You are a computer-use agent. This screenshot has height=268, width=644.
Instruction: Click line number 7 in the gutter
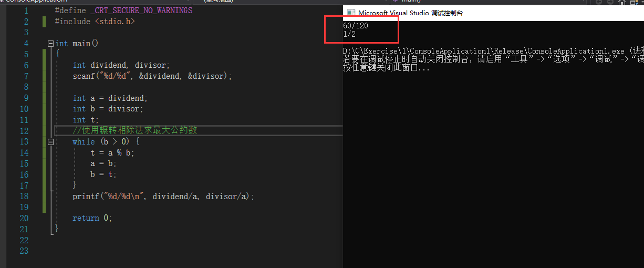coord(26,76)
